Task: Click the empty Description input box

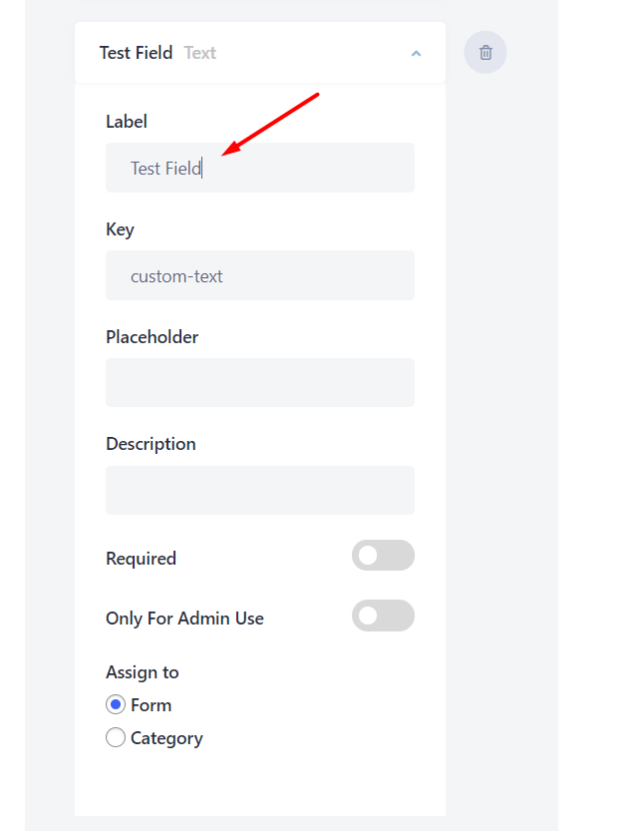Action: (x=260, y=490)
